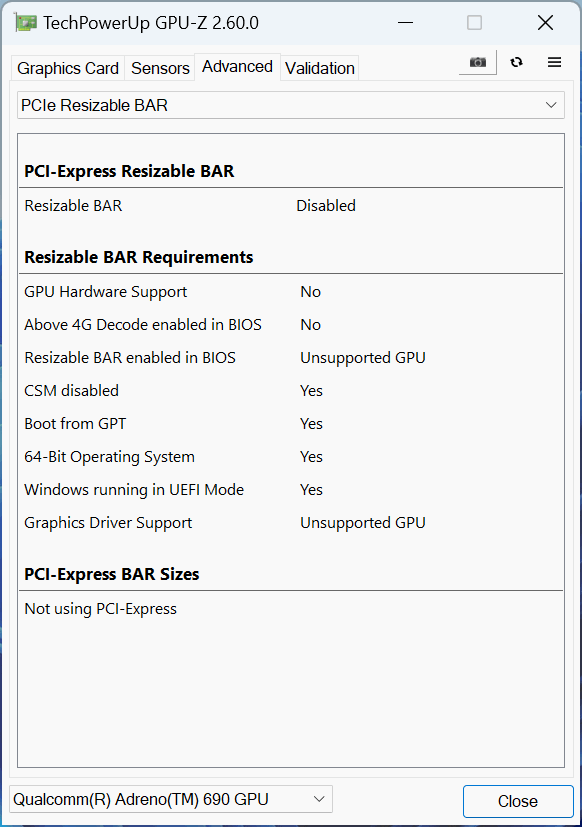
Task: Click the 'PCI-Express Resizable BAR' heading
Action: tap(129, 171)
